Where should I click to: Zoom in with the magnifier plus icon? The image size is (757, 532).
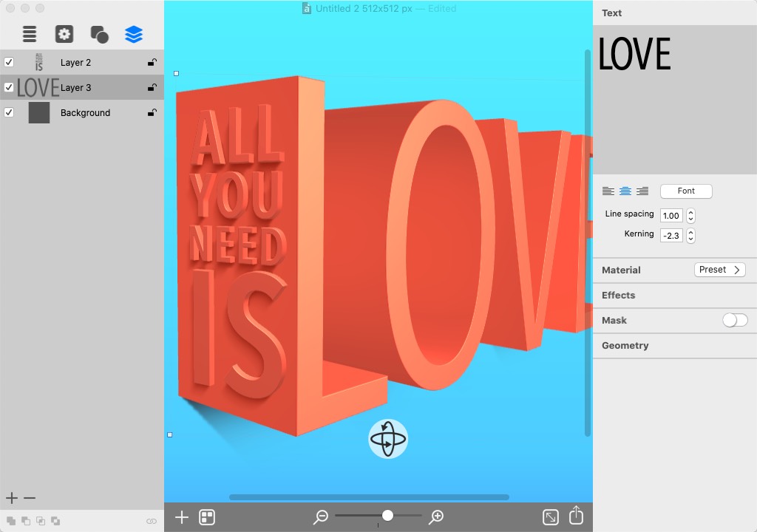click(436, 517)
